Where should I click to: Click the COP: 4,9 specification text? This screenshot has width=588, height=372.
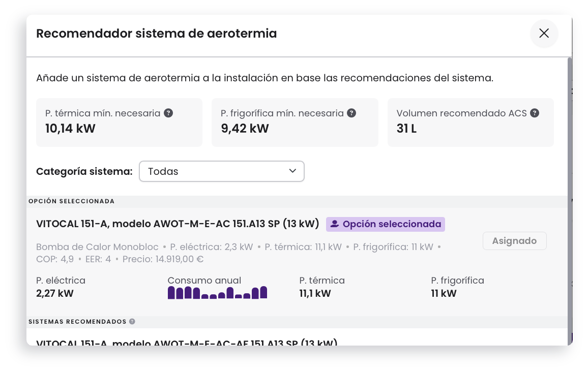coord(55,259)
